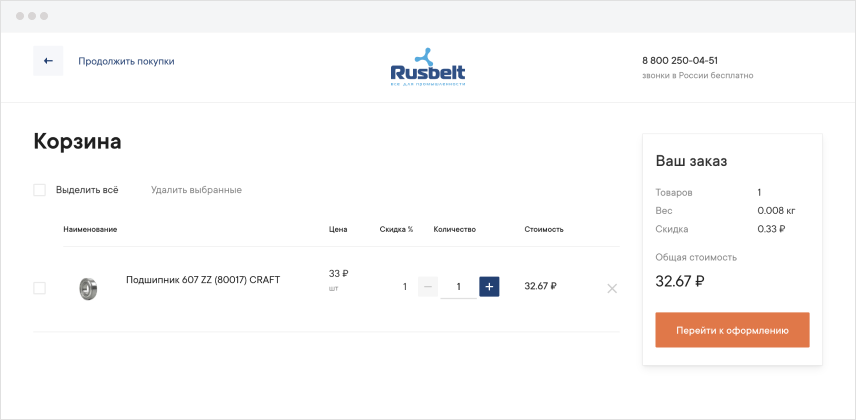Click the "Цена" column header
This screenshot has height=420, width=856.
(338, 229)
